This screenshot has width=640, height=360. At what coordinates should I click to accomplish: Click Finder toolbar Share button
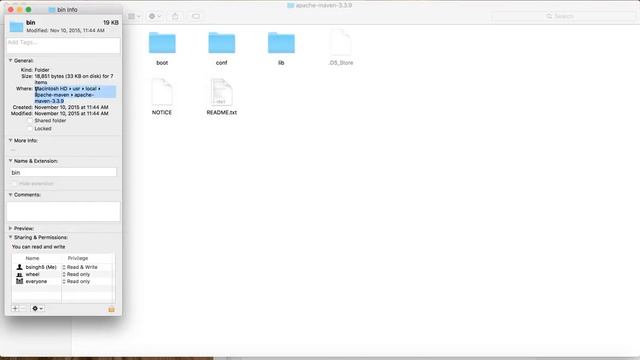[x=175, y=16]
